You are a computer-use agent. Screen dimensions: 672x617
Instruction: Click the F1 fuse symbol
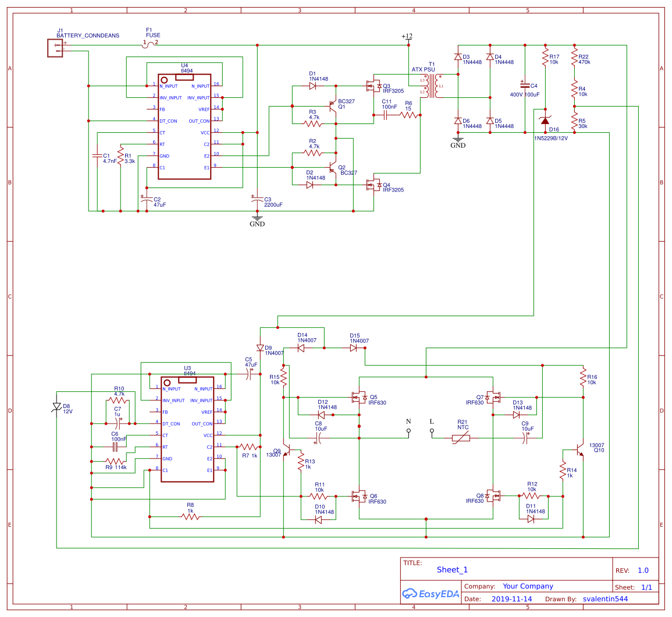pyautogui.click(x=149, y=44)
